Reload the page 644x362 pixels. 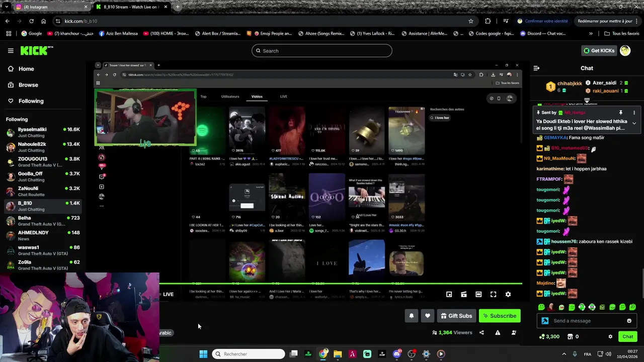(x=31, y=21)
